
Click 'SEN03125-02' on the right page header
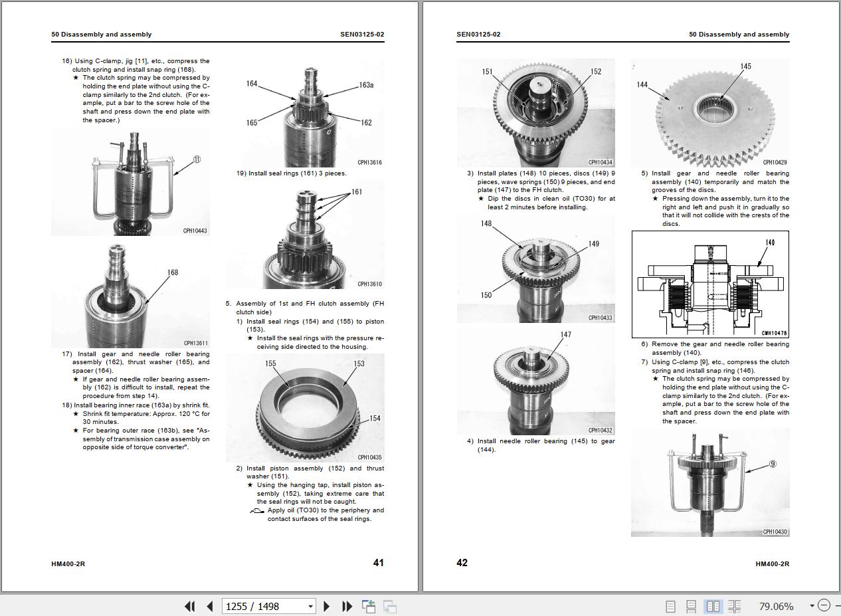[x=478, y=34]
